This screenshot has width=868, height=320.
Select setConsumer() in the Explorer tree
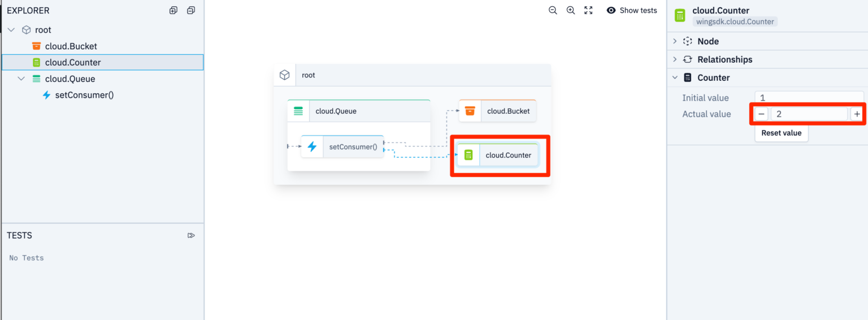84,95
